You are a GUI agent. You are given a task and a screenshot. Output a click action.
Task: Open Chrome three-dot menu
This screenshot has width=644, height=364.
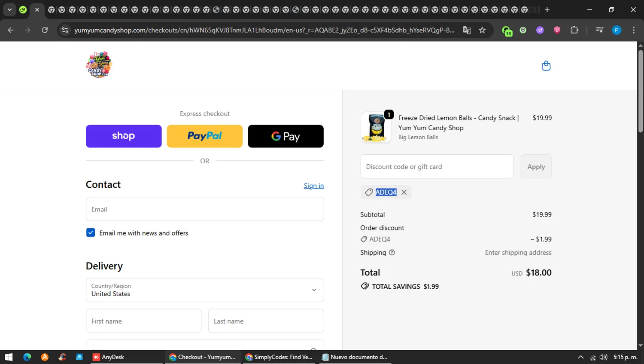tap(634, 30)
